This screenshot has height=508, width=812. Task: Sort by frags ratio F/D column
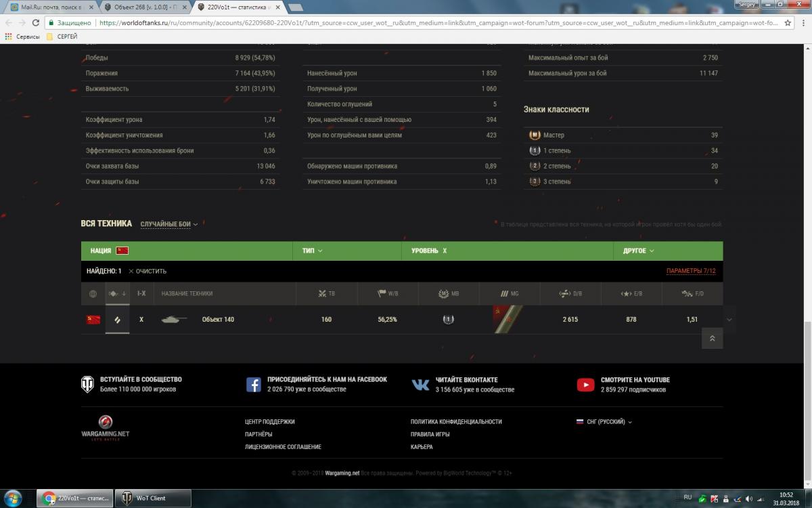pos(692,293)
